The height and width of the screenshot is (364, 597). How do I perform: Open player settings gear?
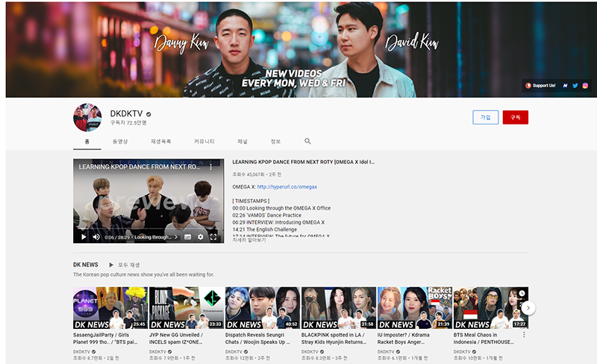point(200,237)
